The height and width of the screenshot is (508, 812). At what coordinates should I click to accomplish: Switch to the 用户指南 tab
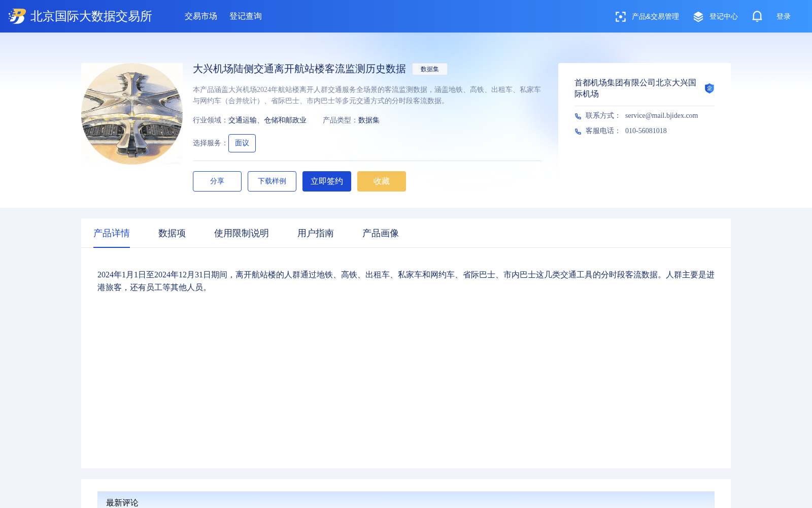[316, 233]
